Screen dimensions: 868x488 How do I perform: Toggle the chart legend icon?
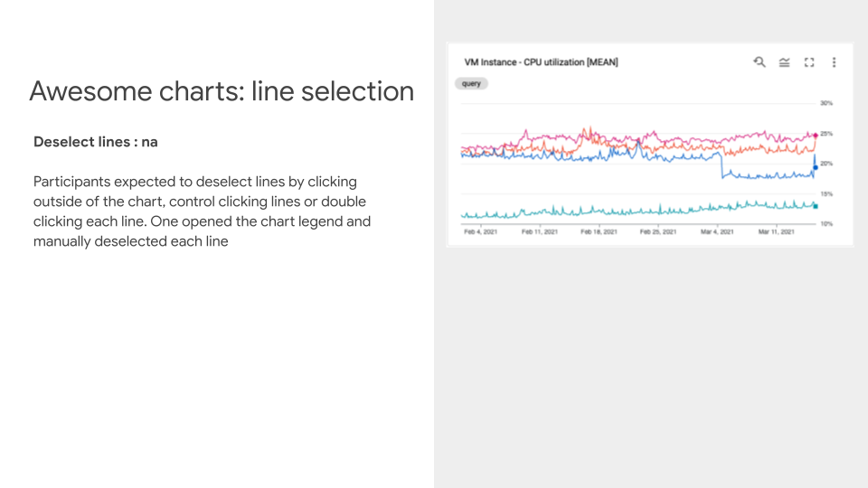point(784,61)
